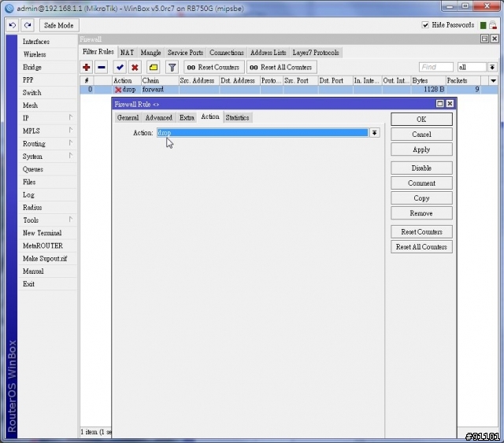Image resolution: width=504 pixels, height=443 pixels.
Task: Sort by the Bytes column header
Action: 428,80
